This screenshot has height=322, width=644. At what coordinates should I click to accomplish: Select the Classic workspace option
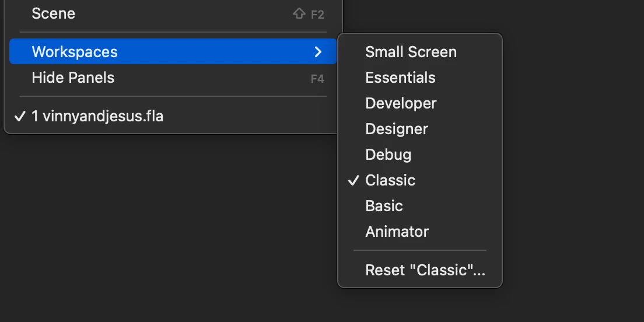click(390, 180)
